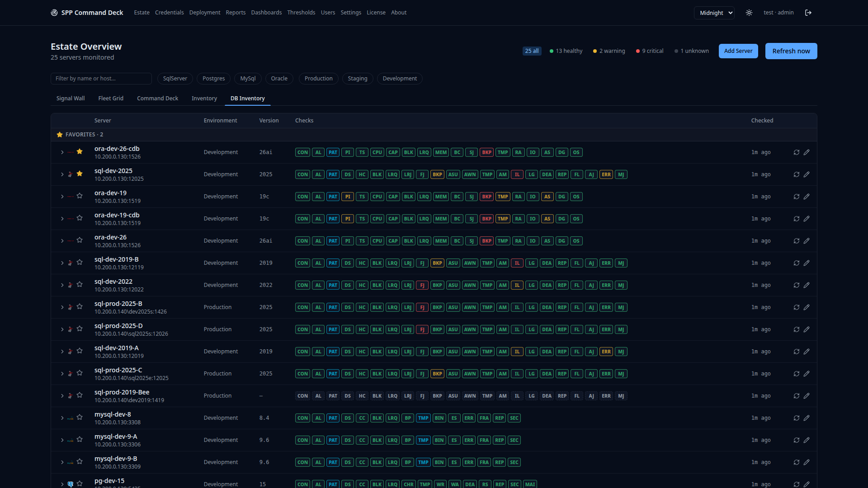Viewport: 868px width, 488px height.
Task: Edit the mysql-dev-9-B server
Action: click(x=807, y=462)
